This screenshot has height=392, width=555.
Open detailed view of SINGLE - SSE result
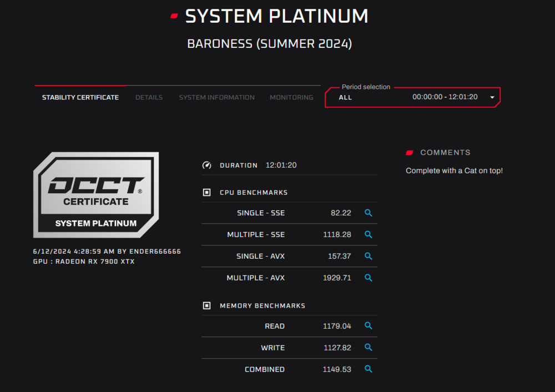click(x=368, y=213)
